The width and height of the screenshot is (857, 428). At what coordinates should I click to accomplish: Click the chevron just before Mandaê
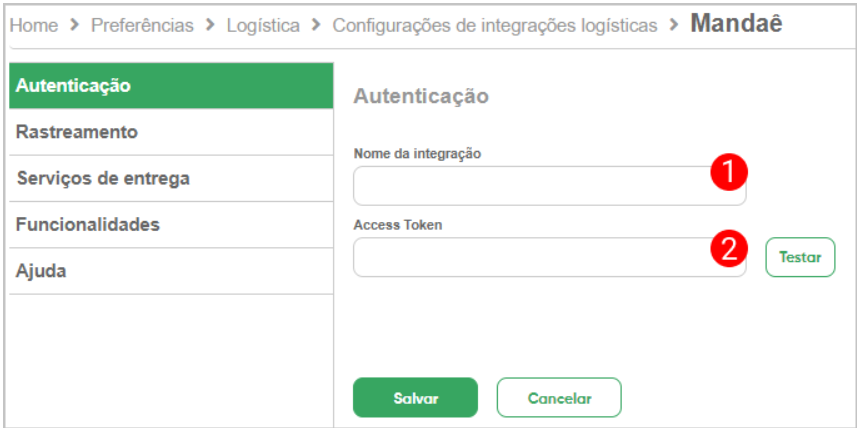674,24
